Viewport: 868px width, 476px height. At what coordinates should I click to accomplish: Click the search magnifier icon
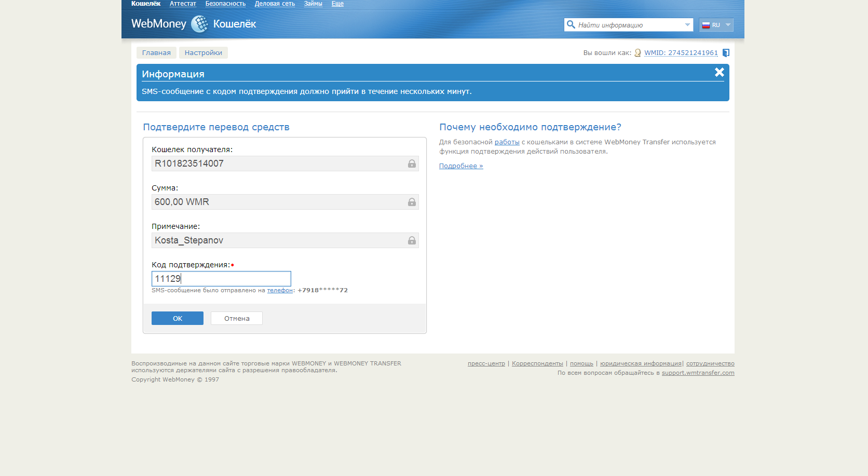point(571,24)
